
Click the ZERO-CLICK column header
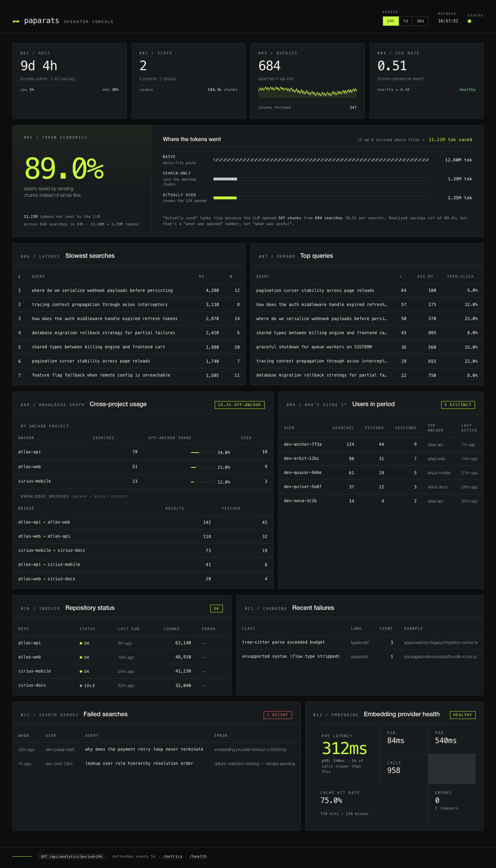pyautogui.click(x=460, y=276)
